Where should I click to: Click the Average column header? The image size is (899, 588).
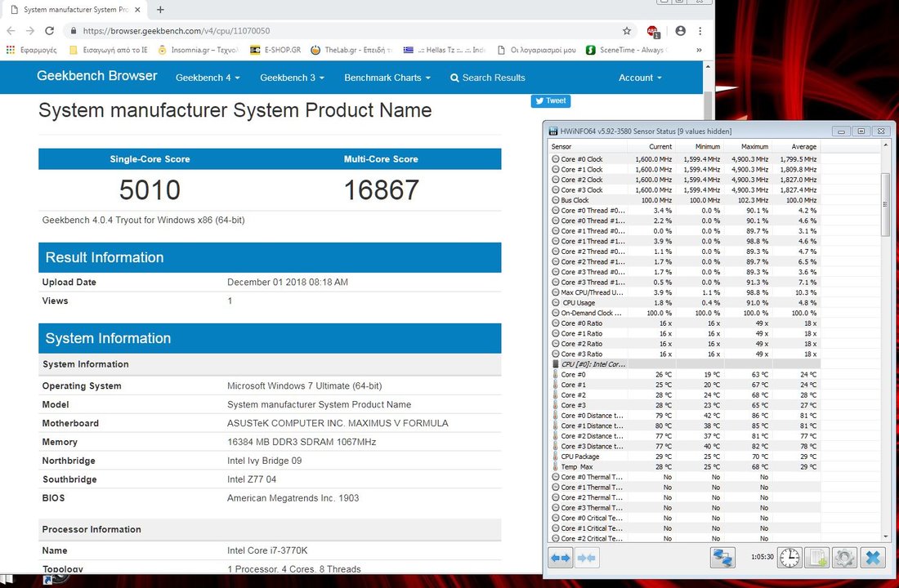click(x=796, y=147)
